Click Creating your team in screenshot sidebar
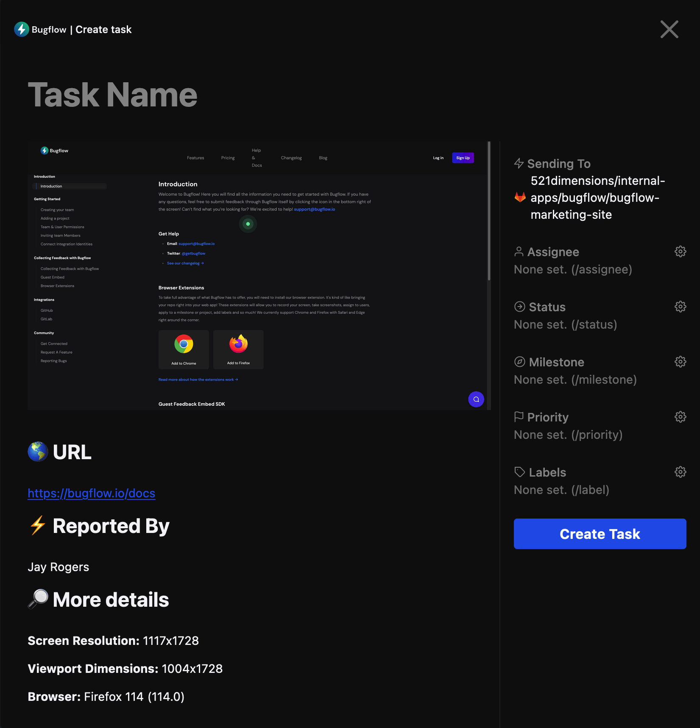The width and height of the screenshot is (700, 728). click(57, 210)
